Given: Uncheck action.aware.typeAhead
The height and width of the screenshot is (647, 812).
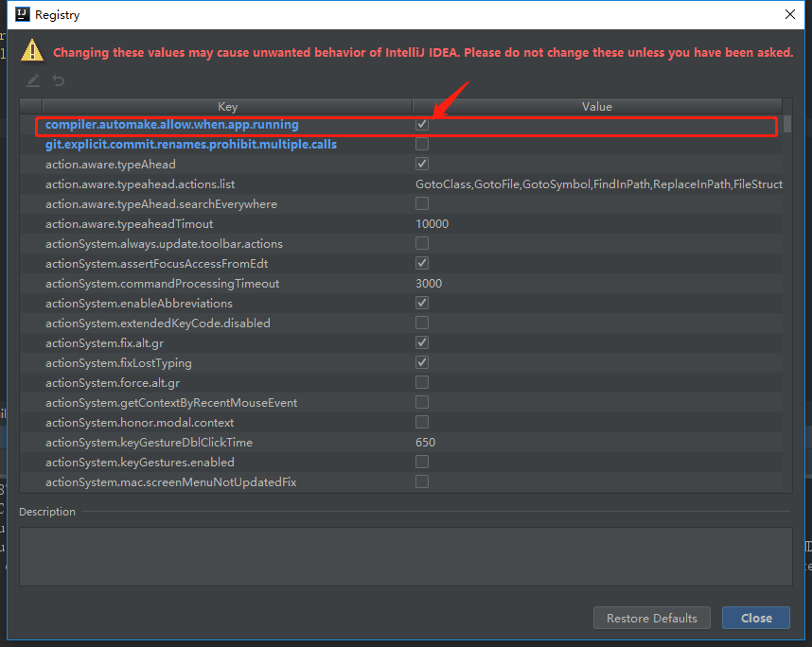Looking at the screenshot, I should pos(421,164).
